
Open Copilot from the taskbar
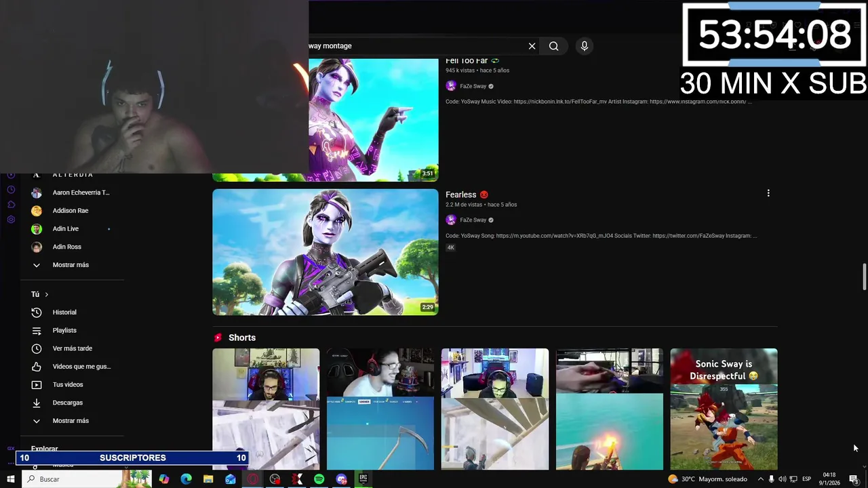tap(163, 479)
